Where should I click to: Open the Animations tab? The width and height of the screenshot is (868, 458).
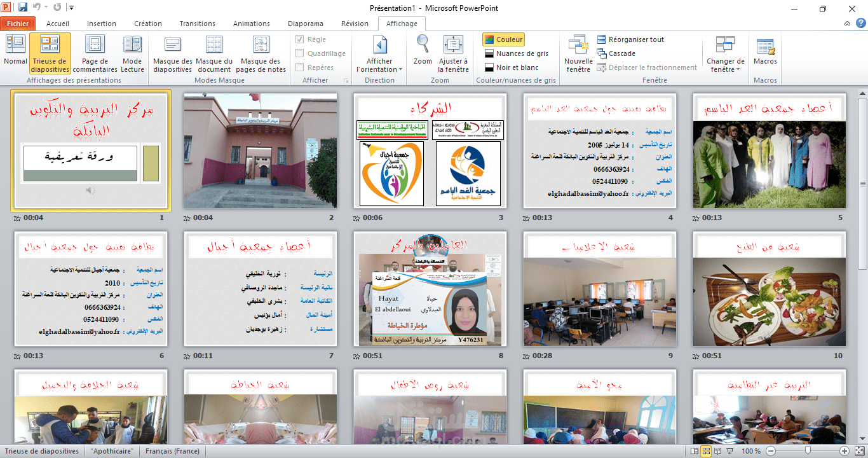[x=252, y=24]
